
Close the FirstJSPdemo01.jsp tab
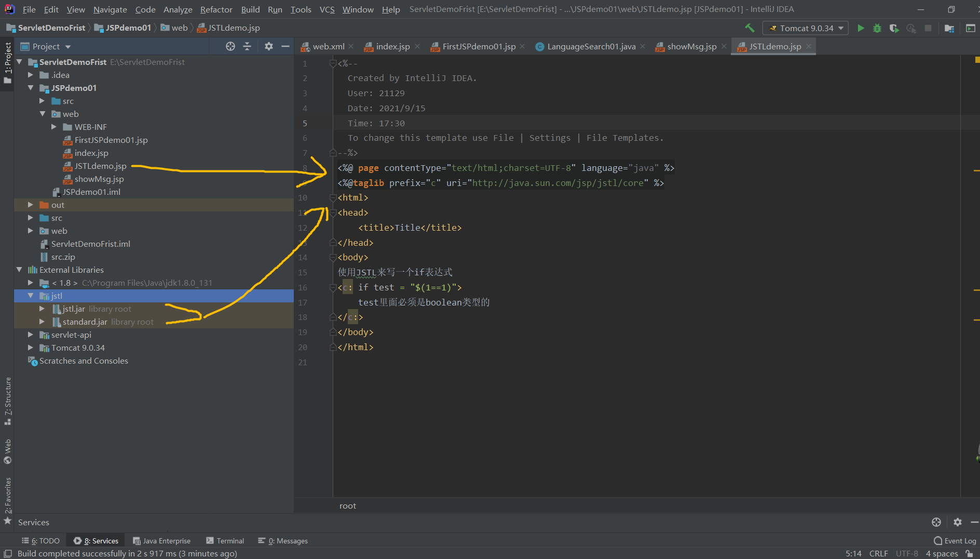[522, 46]
